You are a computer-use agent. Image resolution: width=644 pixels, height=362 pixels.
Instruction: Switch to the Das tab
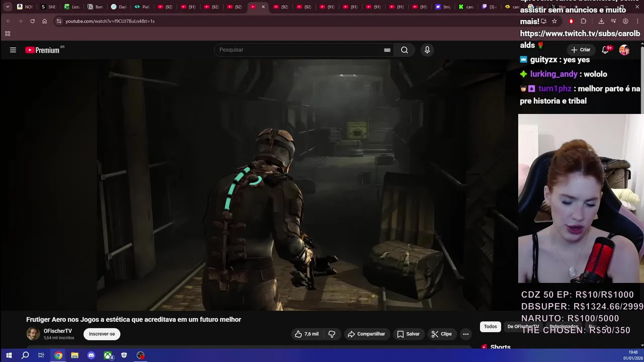118,7
